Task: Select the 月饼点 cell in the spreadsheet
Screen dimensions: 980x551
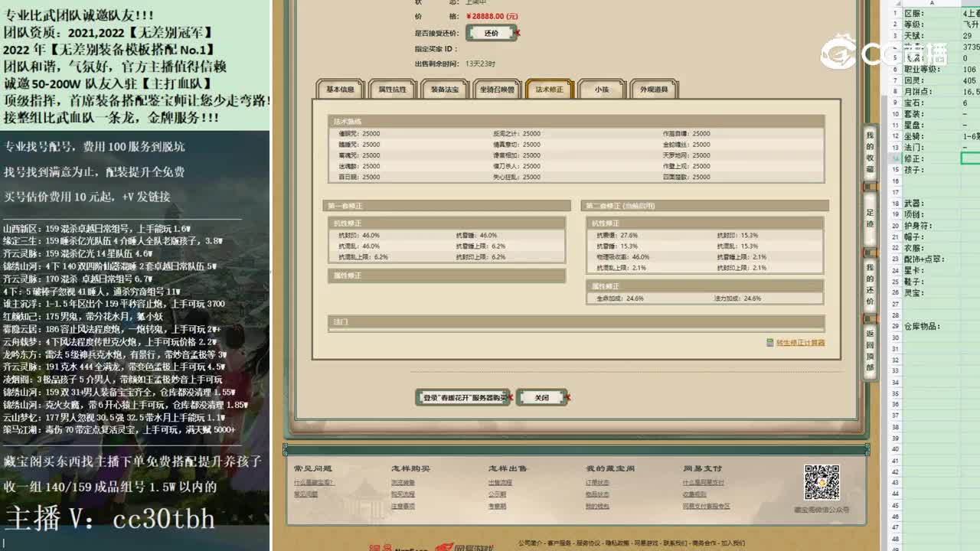Action: click(x=931, y=92)
